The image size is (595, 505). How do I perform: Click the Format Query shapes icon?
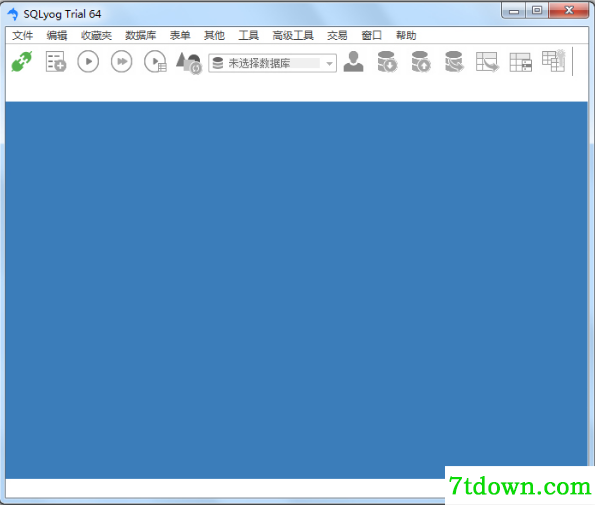pyautogui.click(x=189, y=62)
